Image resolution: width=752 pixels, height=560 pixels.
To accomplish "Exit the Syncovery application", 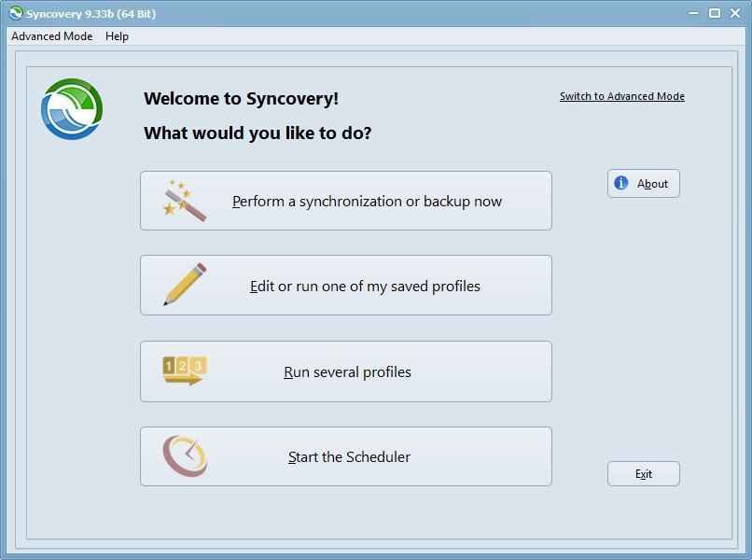I will [x=643, y=473].
